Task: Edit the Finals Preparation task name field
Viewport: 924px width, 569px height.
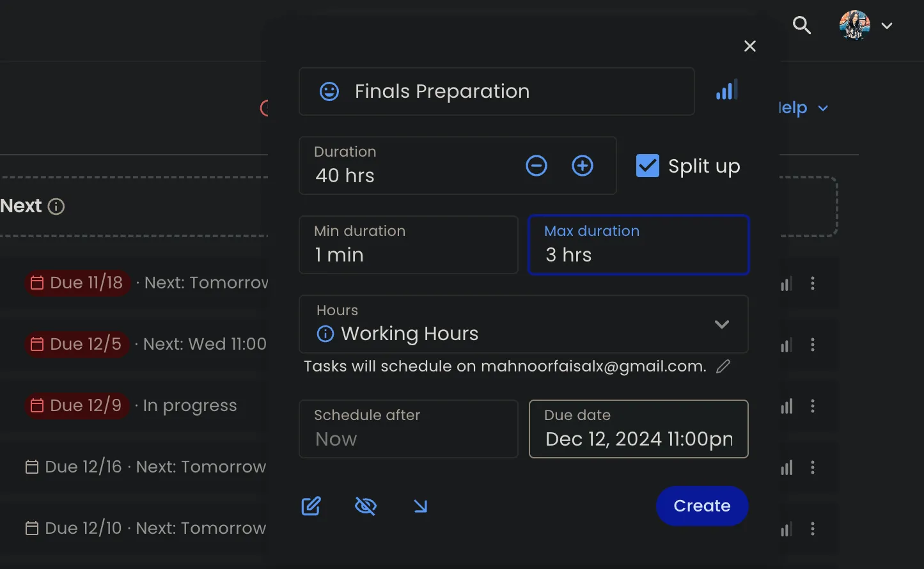Action: (x=497, y=91)
